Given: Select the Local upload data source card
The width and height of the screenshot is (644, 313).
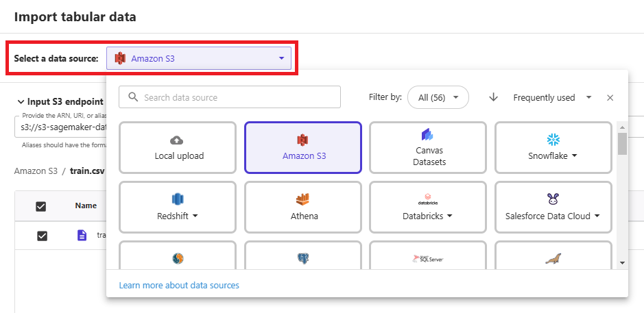Looking at the screenshot, I should tap(178, 148).
